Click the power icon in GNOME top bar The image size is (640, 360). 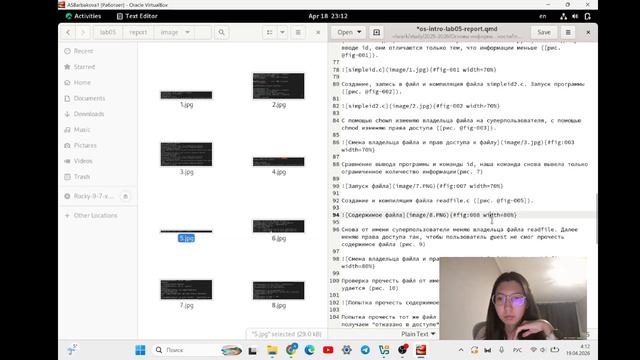click(587, 16)
